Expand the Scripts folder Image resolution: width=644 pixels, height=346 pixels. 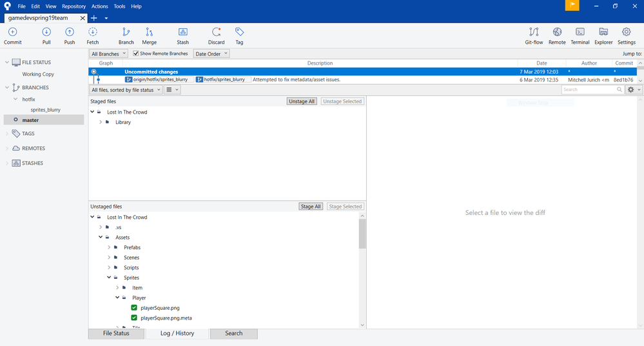click(109, 267)
